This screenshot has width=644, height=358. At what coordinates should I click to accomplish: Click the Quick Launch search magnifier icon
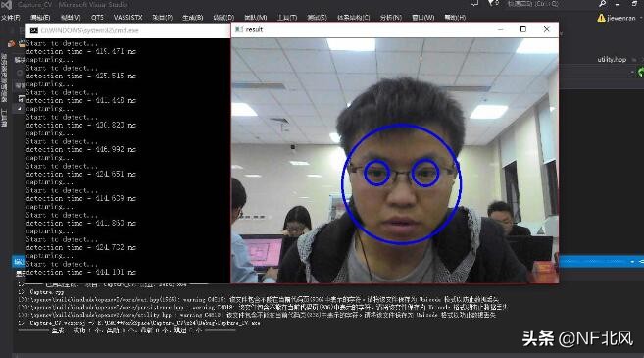click(x=602, y=4)
